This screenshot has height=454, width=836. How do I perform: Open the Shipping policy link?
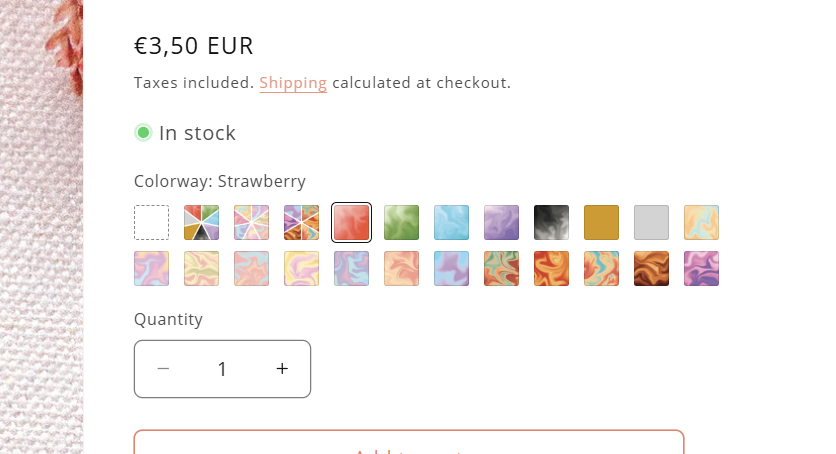[293, 83]
